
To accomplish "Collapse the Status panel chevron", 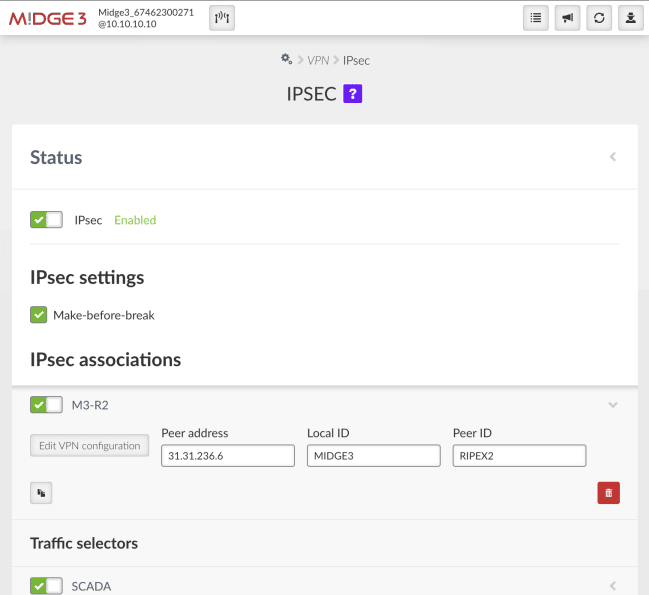I will click(613, 157).
